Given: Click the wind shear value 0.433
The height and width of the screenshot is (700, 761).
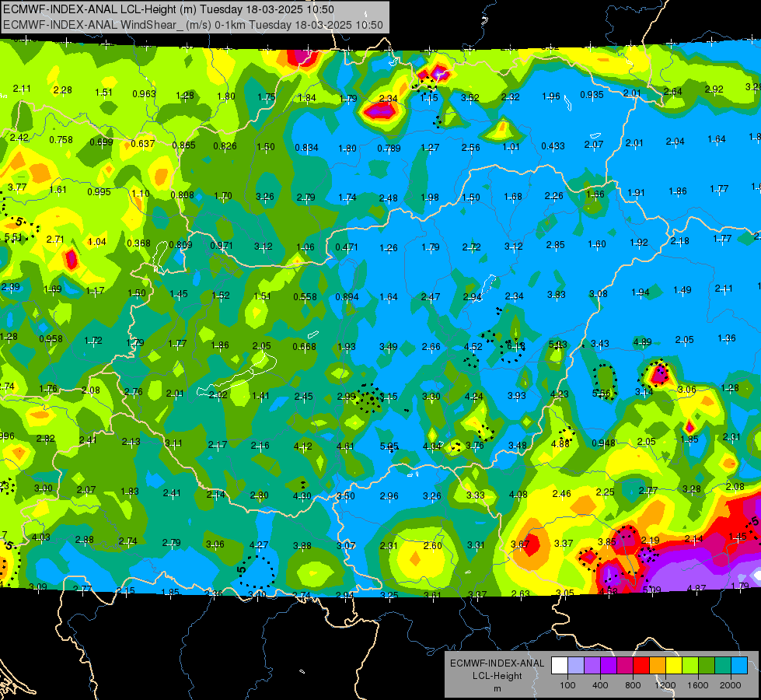Looking at the screenshot, I should 553,146.
